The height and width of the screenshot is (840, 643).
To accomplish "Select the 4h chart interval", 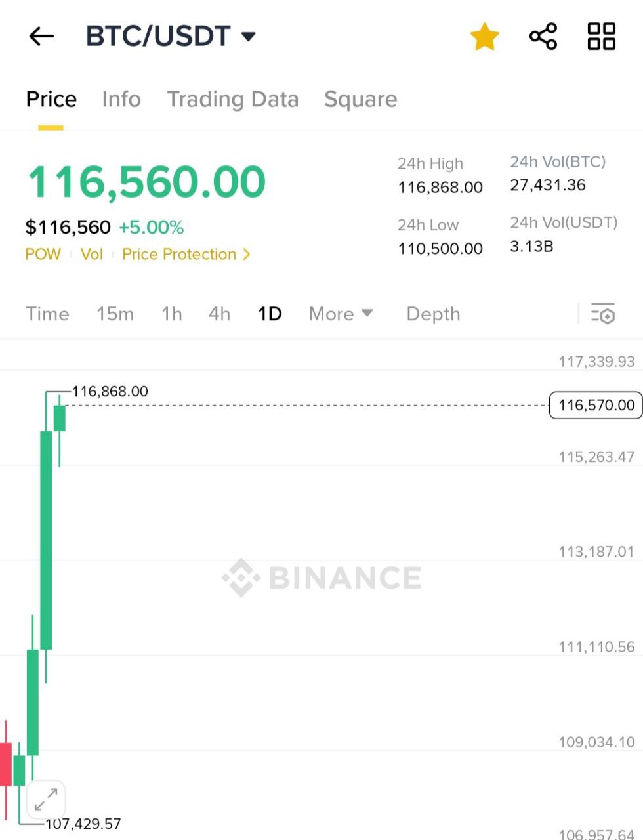I will 219,314.
